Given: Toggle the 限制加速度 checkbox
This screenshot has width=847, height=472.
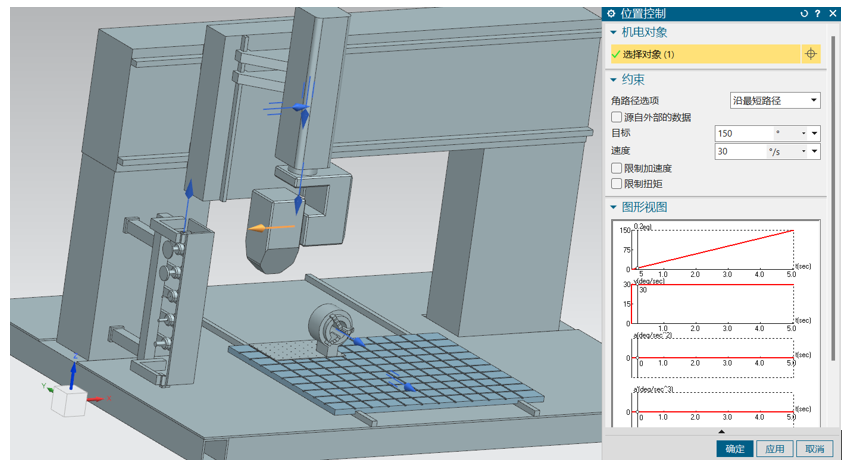Looking at the screenshot, I should click(x=617, y=168).
